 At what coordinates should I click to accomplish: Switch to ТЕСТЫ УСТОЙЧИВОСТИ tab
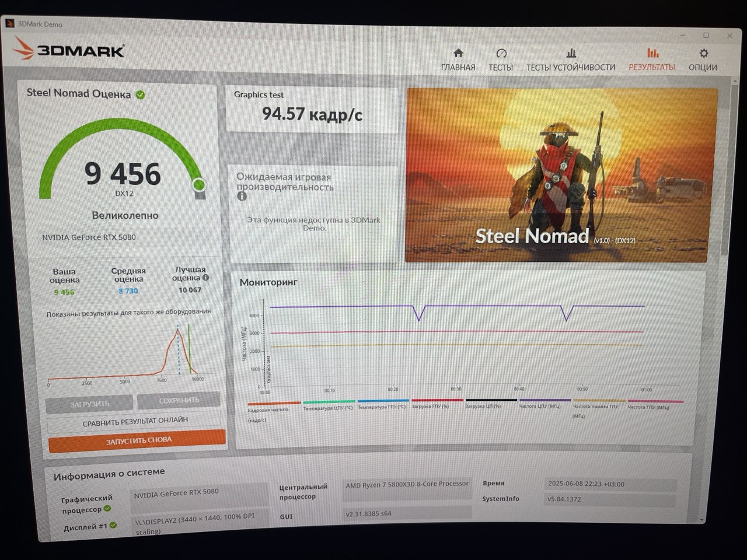point(571,61)
